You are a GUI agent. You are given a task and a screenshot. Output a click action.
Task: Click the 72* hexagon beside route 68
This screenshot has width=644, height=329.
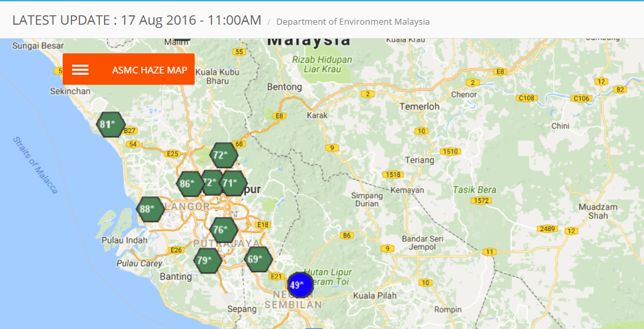[x=223, y=155]
